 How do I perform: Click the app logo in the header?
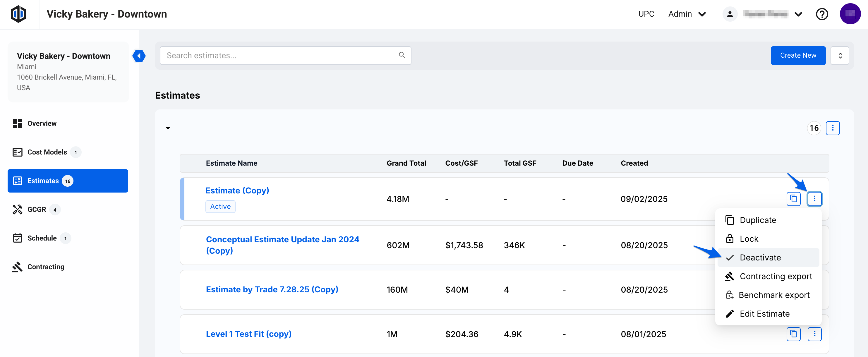point(18,14)
